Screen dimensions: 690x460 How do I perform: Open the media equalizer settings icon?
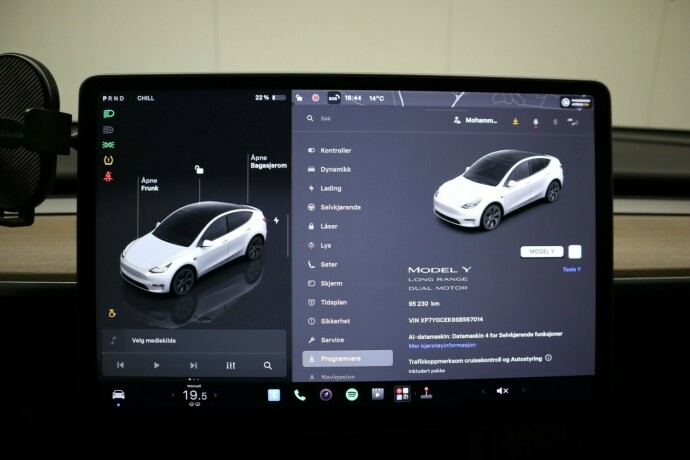pos(231,365)
